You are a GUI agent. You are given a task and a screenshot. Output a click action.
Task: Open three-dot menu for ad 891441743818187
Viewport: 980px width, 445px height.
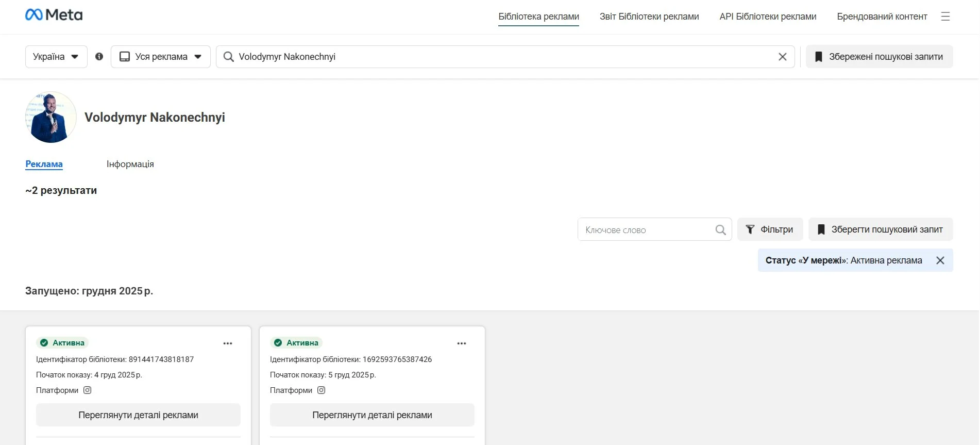click(x=228, y=343)
